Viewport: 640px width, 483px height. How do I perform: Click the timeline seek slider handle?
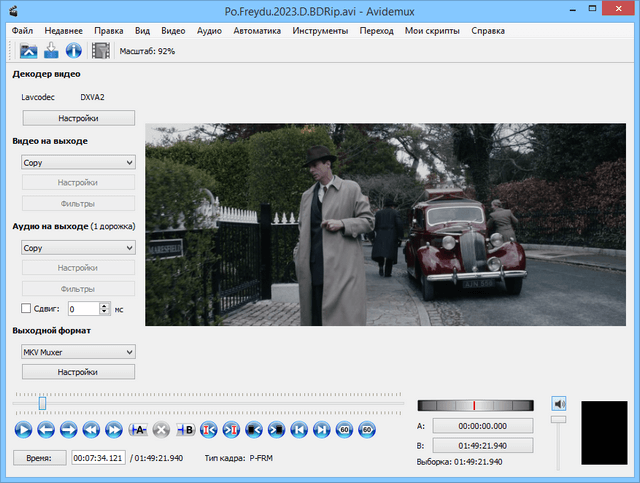coord(42,403)
